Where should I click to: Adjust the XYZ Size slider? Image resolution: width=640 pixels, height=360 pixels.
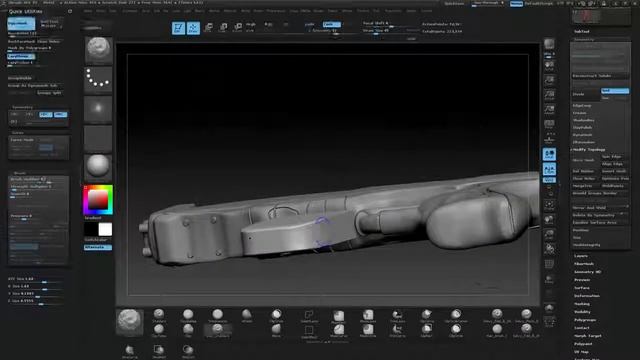click(36, 280)
